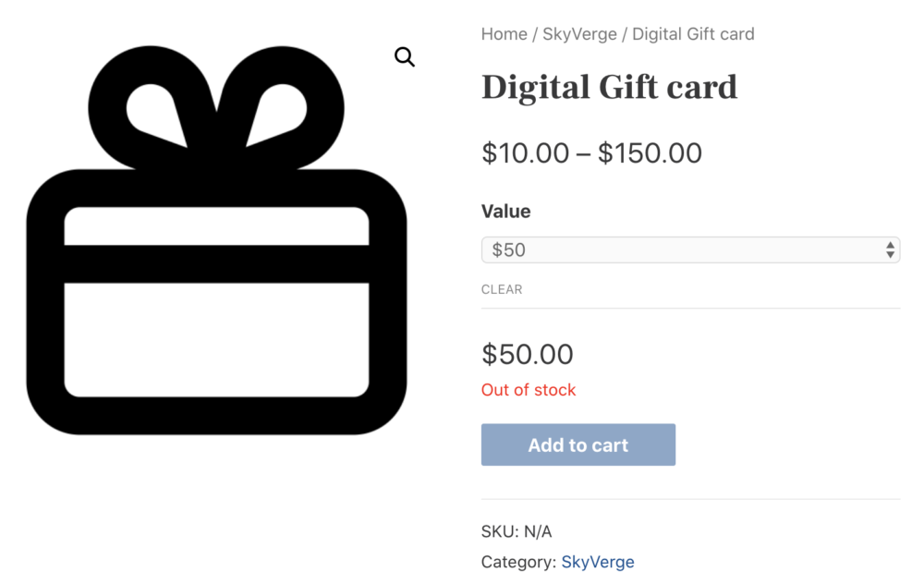Screen dimensions: 924x584
Task: Click the black stripe on gift card graphic
Action: [x=216, y=264]
